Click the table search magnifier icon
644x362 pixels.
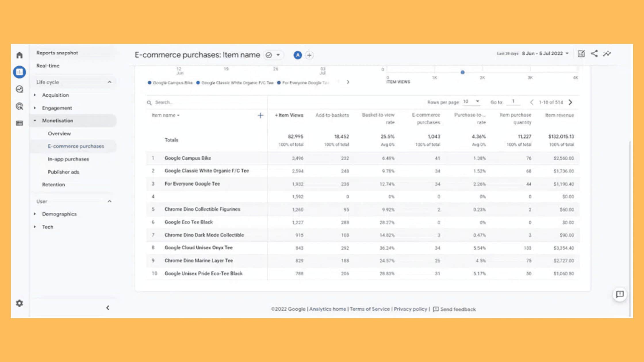tap(149, 103)
